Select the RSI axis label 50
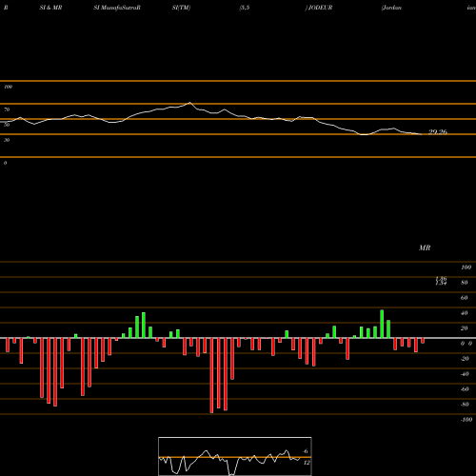Viewport: 476px width, 476px height. point(7,125)
